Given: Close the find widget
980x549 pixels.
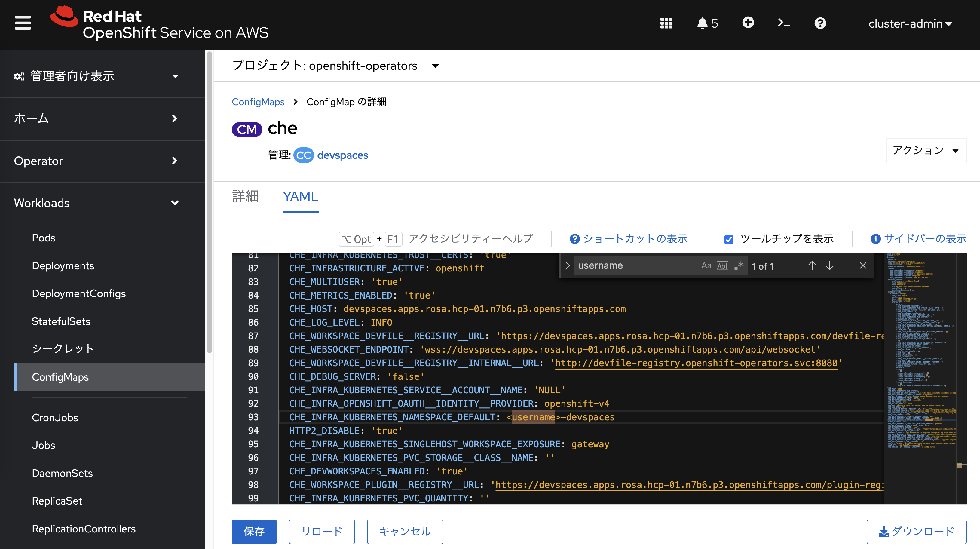Looking at the screenshot, I should 863,265.
